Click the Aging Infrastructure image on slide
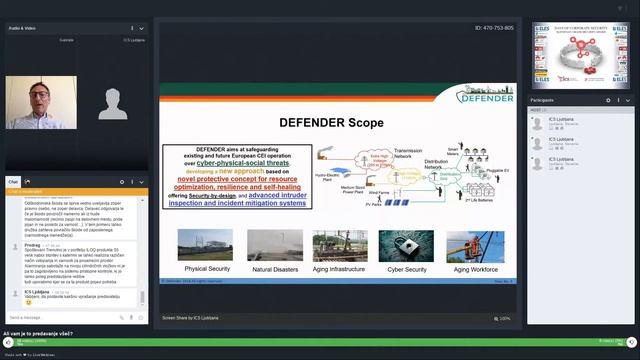The height and width of the screenshot is (360, 640). pyautogui.click(x=340, y=246)
